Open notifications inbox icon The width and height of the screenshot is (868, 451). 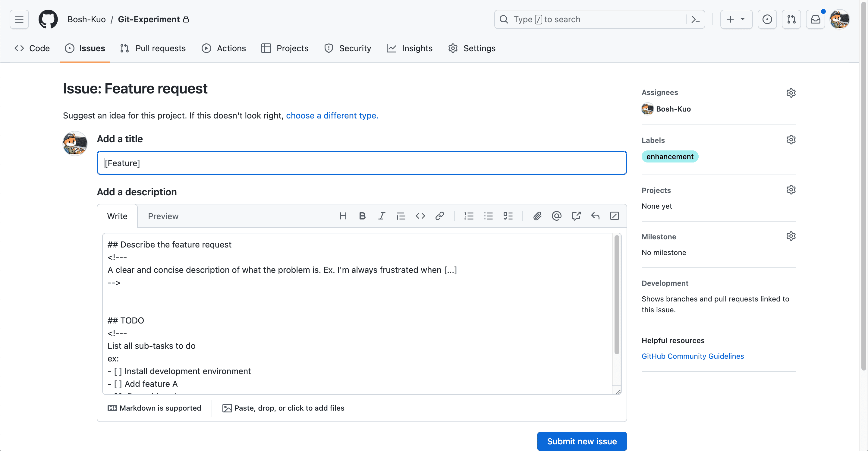(x=815, y=20)
